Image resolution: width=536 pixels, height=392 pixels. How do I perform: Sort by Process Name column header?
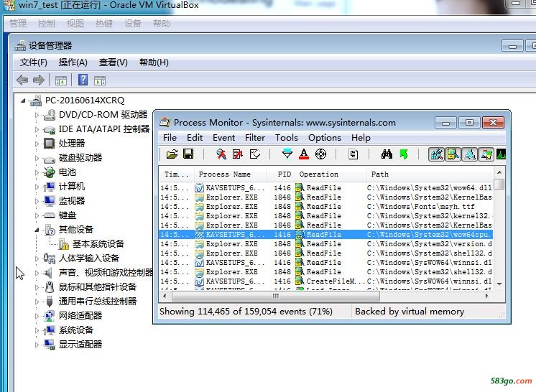coord(230,174)
